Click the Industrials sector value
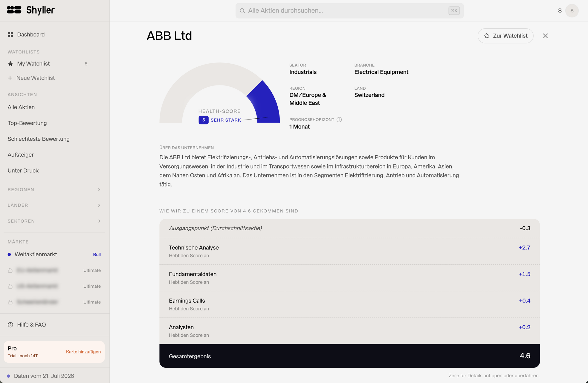The image size is (588, 383). [x=303, y=72]
